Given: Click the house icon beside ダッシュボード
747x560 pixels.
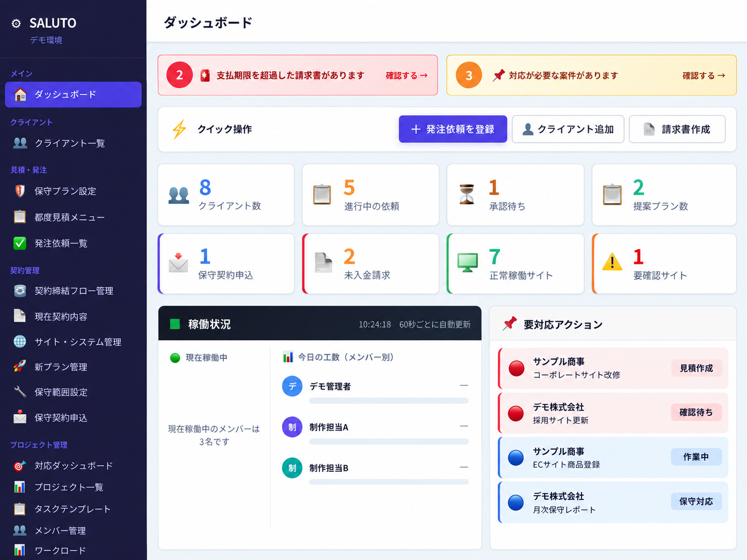Looking at the screenshot, I should click(x=20, y=94).
